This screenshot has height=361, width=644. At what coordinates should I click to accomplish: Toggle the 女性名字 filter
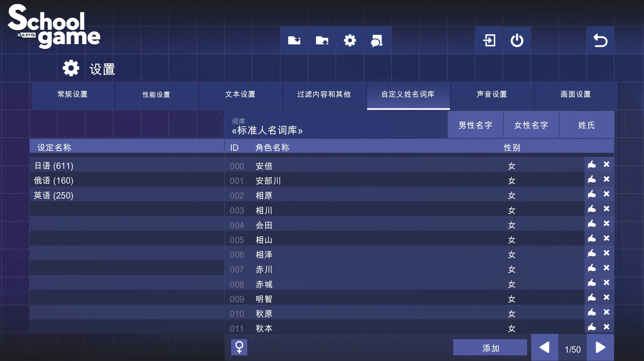[531, 125]
